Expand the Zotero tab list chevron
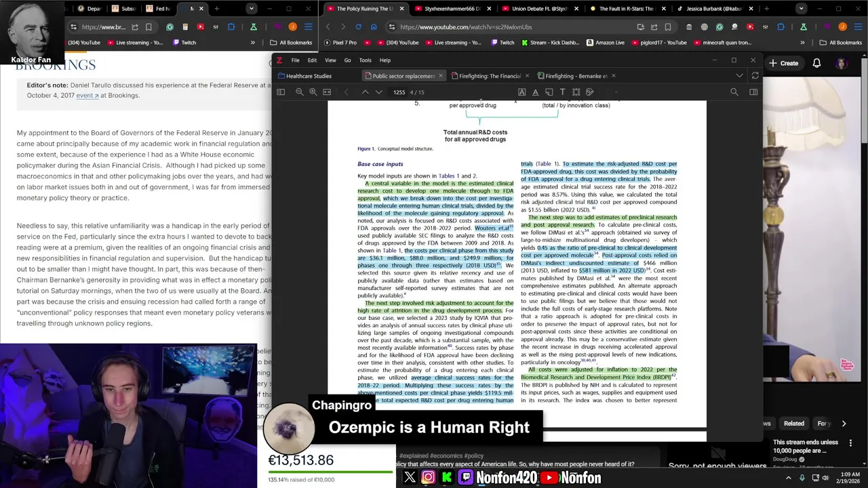The image size is (868, 488). click(x=740, y=76)
